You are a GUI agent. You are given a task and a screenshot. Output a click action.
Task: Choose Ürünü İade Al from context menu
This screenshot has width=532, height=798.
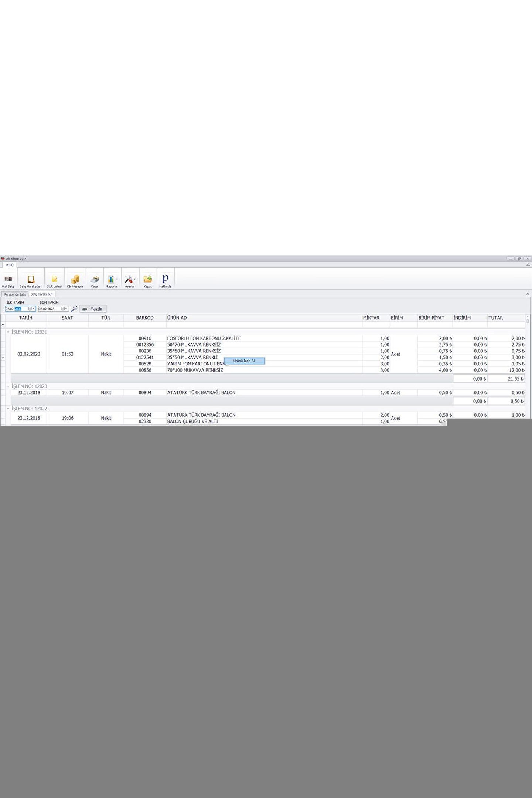(244, 361)
